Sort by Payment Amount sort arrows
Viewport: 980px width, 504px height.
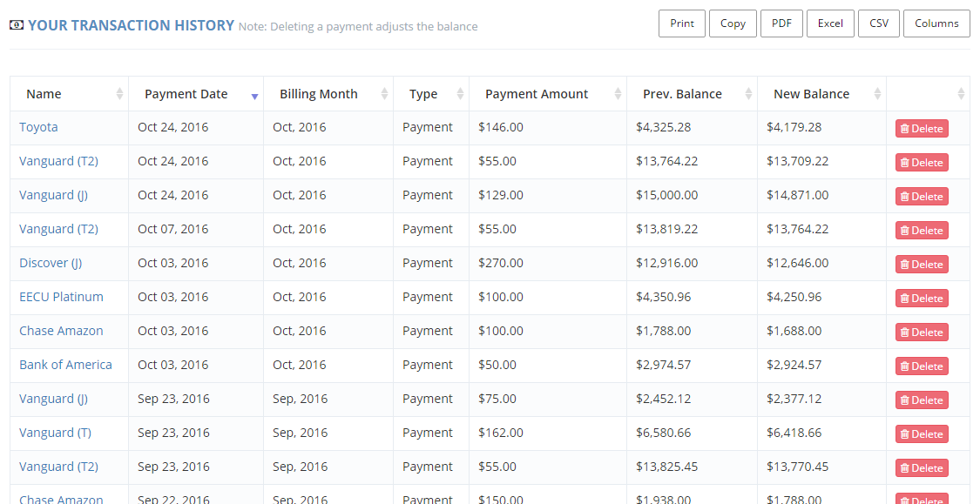point(618,94)
